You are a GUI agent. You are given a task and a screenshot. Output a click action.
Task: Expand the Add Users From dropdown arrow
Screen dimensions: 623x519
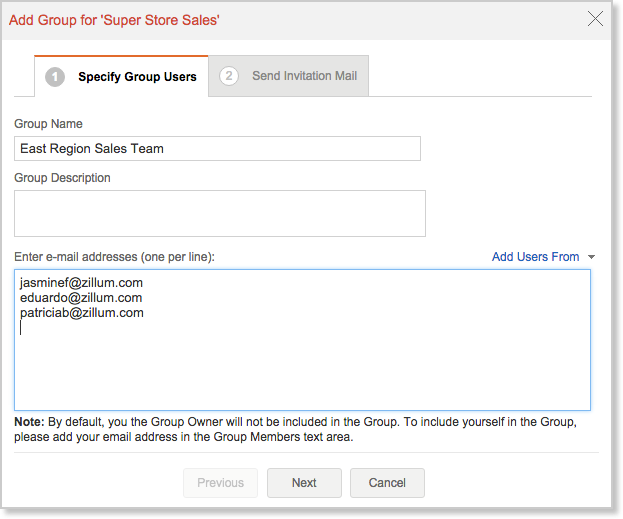591,257
